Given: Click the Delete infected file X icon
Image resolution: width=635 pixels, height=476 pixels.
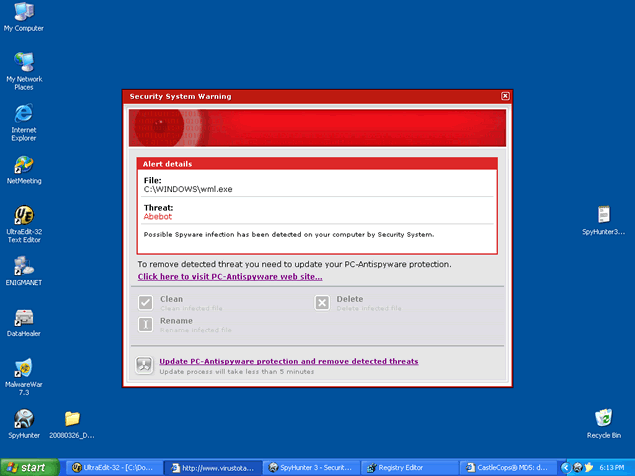Looking at the screenshot, I should 322,303.
